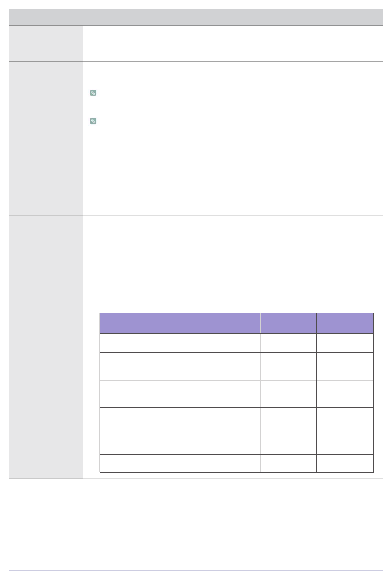Click the first light-gray label cell below header
This screenshot has height=573, width=392.
tap(46, 43)
